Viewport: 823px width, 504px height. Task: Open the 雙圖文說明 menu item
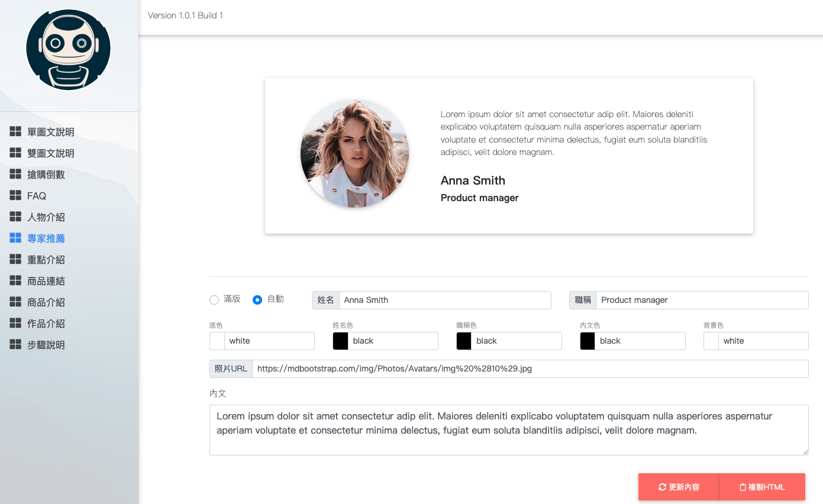50,153
